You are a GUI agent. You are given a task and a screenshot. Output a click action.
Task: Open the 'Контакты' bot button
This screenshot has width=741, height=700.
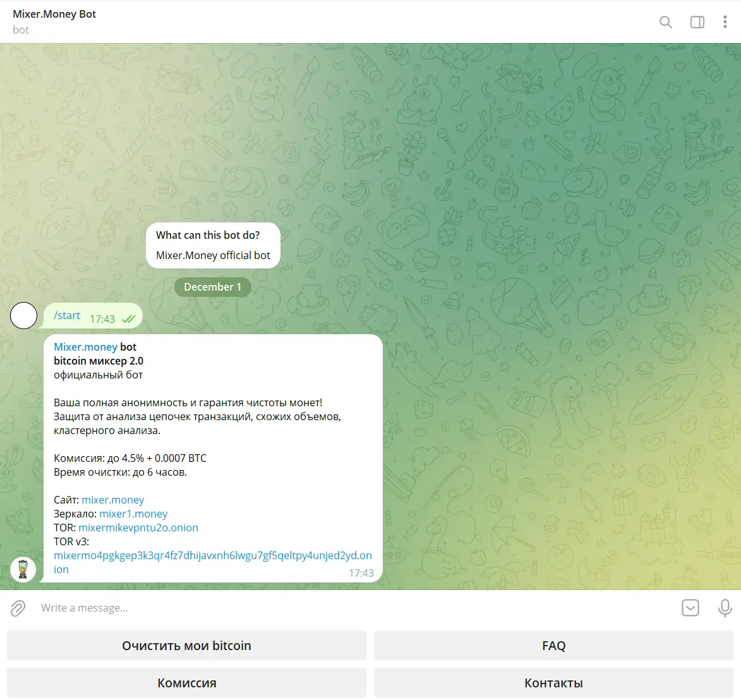(553, 683)
